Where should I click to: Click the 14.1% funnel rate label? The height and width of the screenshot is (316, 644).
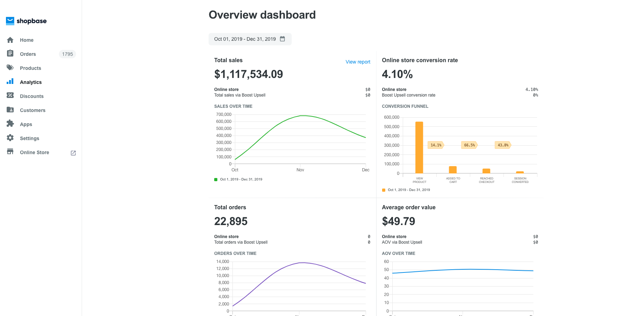[436, 145]
